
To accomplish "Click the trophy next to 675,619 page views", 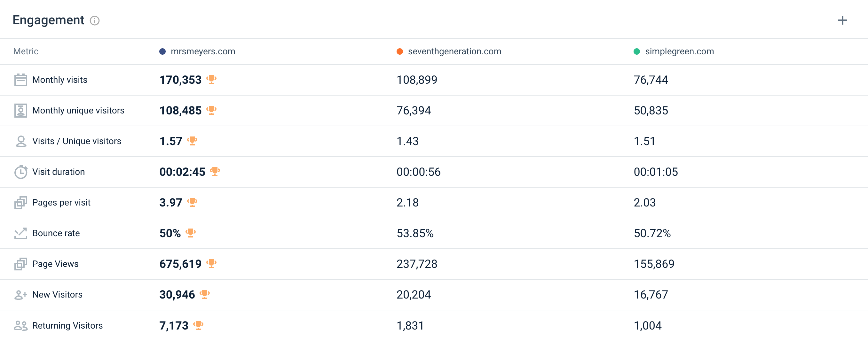I will click(211, 263).
